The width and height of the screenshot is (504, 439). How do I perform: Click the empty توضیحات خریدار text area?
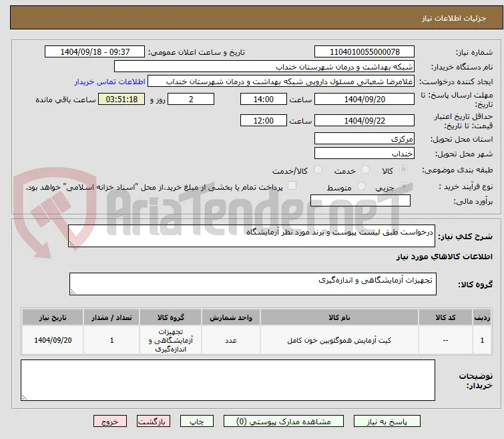click(x=228, y=380)
